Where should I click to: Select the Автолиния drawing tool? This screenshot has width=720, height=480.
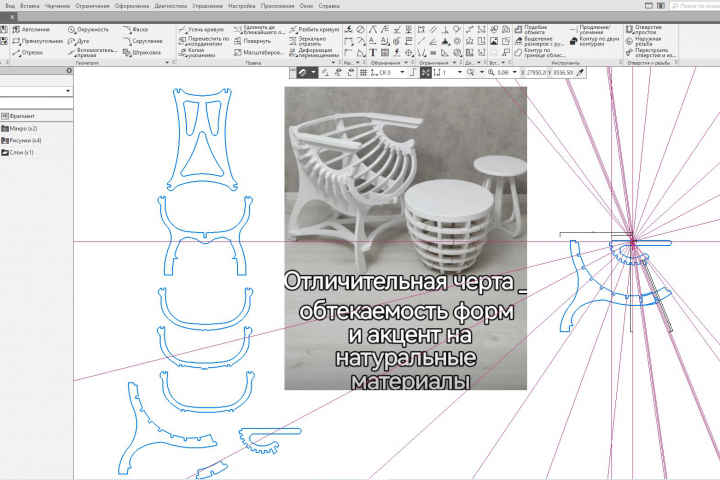pyautogui.click(x=31, y=29)
